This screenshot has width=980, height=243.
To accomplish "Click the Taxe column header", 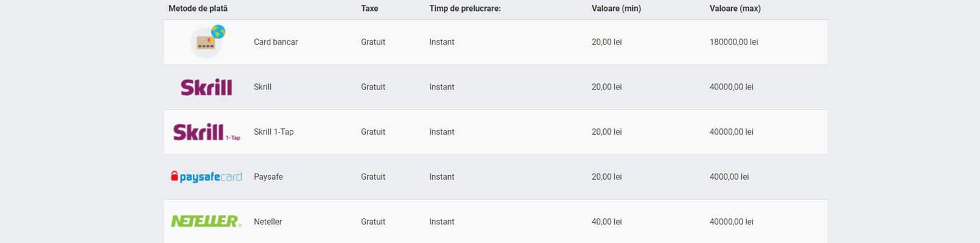I will pos(369,9).
